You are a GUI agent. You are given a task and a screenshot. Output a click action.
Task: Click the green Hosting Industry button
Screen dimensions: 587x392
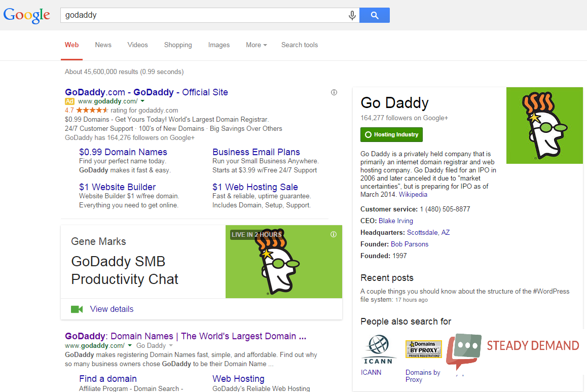391,135
